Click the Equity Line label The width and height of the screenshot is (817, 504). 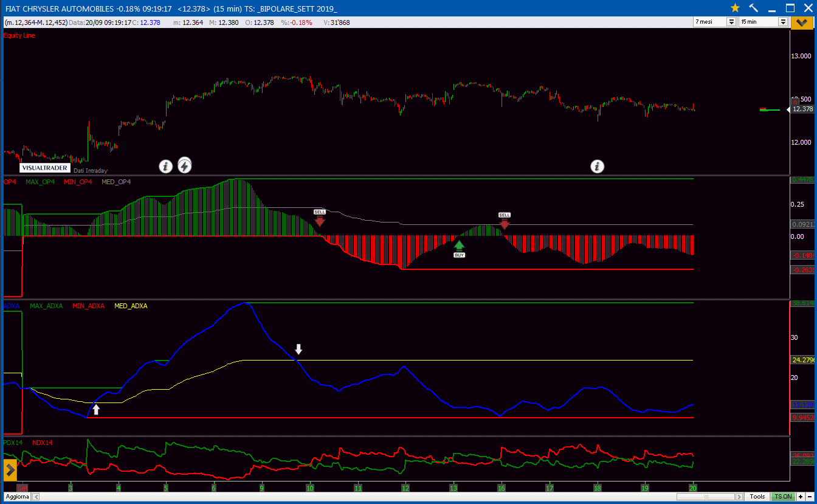click(x=19, y=35)
